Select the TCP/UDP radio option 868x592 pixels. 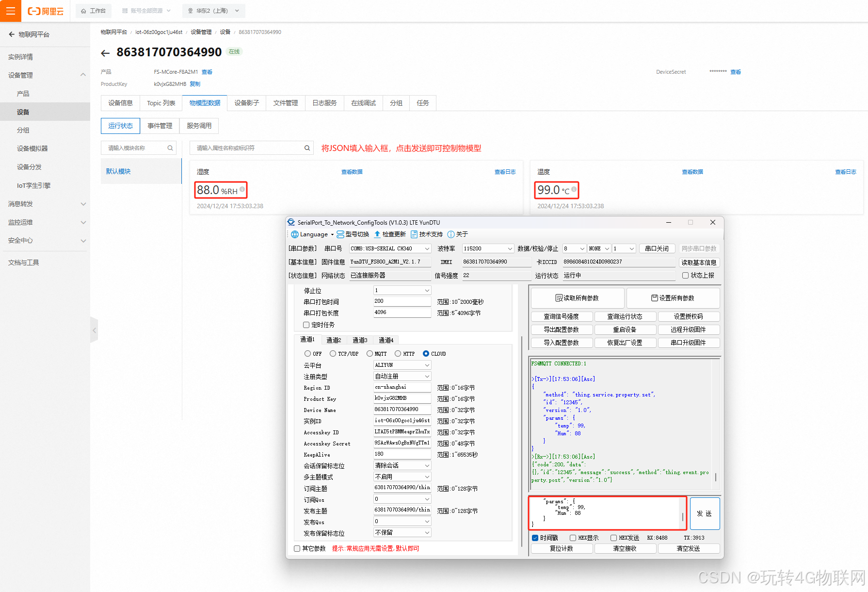click(x=333, y=354)
